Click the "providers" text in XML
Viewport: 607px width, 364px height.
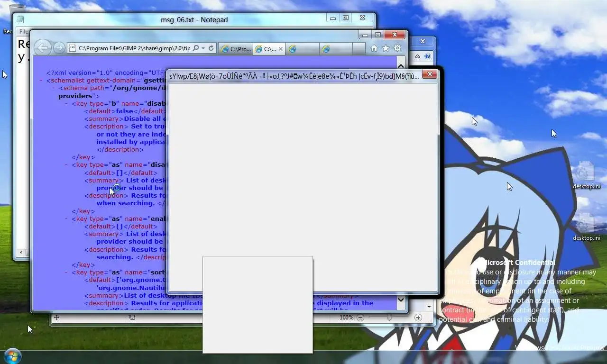tap(75, 96)
